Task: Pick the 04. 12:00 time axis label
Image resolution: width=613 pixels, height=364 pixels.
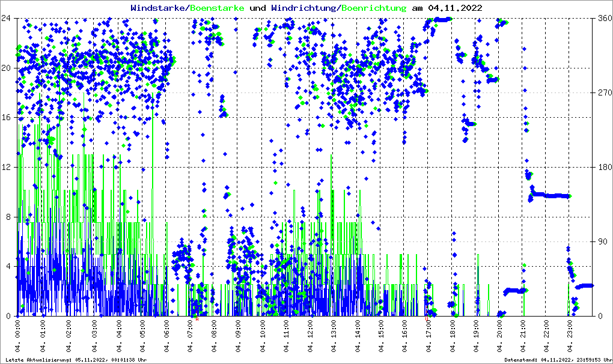Action: tap(311, 337)
